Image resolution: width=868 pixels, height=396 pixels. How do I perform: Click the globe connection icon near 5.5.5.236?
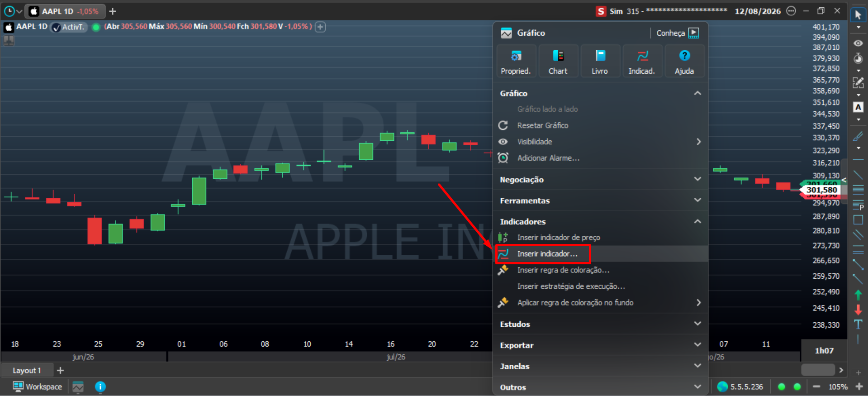(x=722, y=387)
